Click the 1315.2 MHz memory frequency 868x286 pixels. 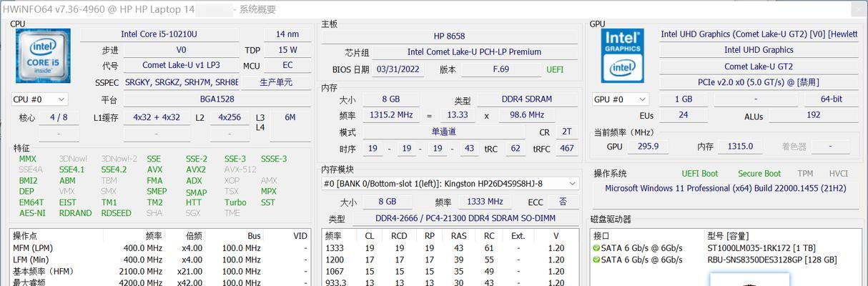(x=392, y=115)
